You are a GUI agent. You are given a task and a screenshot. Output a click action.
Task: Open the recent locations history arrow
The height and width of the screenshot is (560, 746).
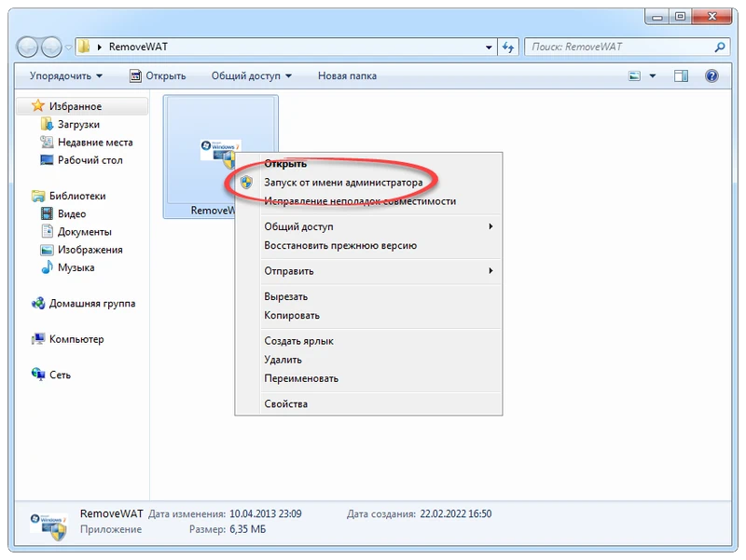(x=68, y=48)
